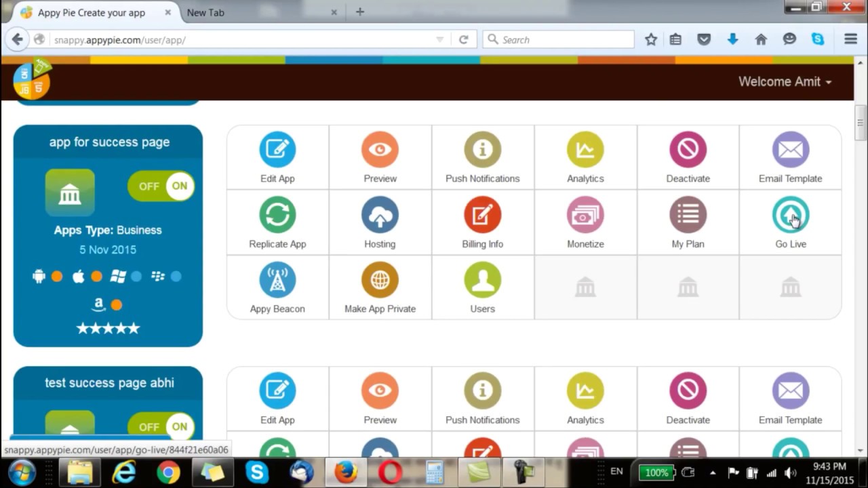Open the Welcome Amit dropdown
The image size is (868, 488).
click(x=785, y=81)
